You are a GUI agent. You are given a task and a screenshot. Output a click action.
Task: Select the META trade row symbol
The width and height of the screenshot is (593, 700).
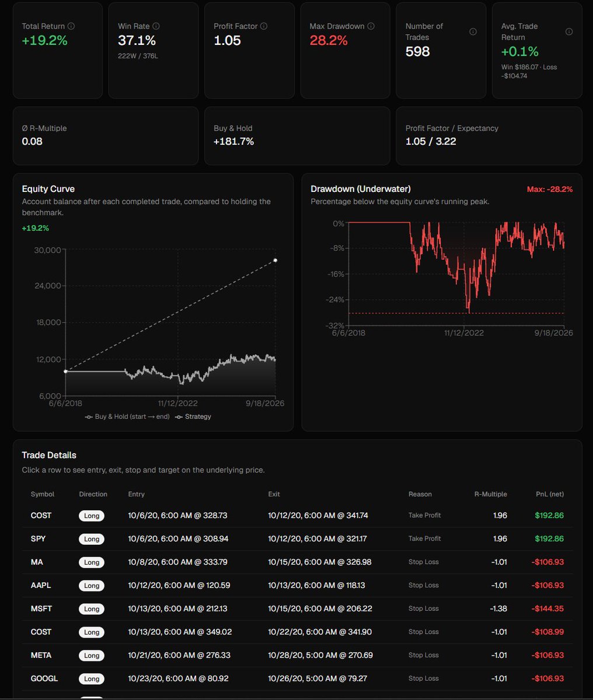(41, 656)
